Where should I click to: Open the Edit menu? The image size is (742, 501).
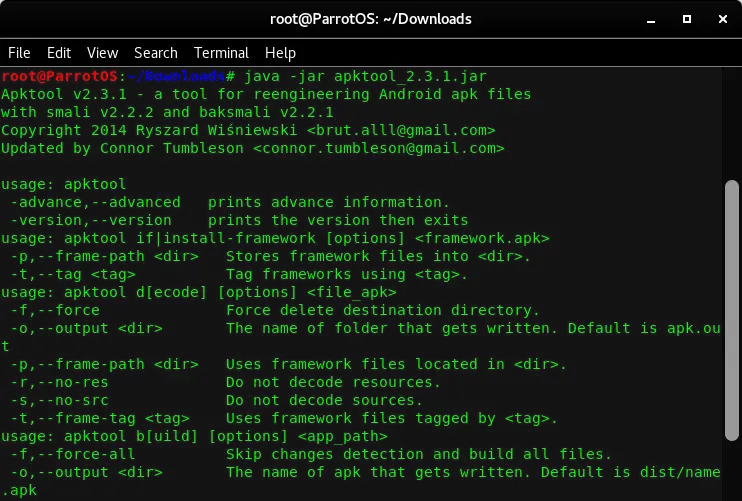[59, 53]
